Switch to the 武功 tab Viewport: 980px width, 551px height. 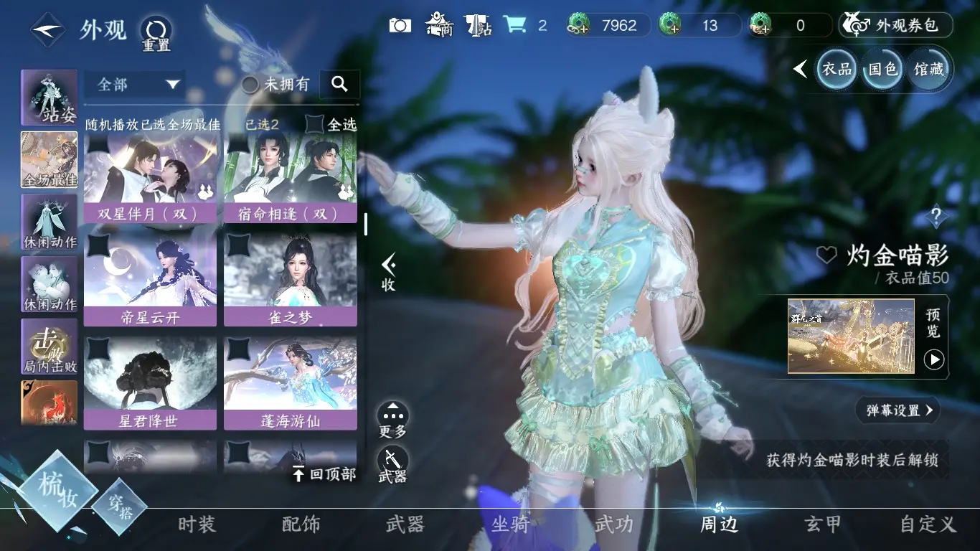click(x=614, y=524)
